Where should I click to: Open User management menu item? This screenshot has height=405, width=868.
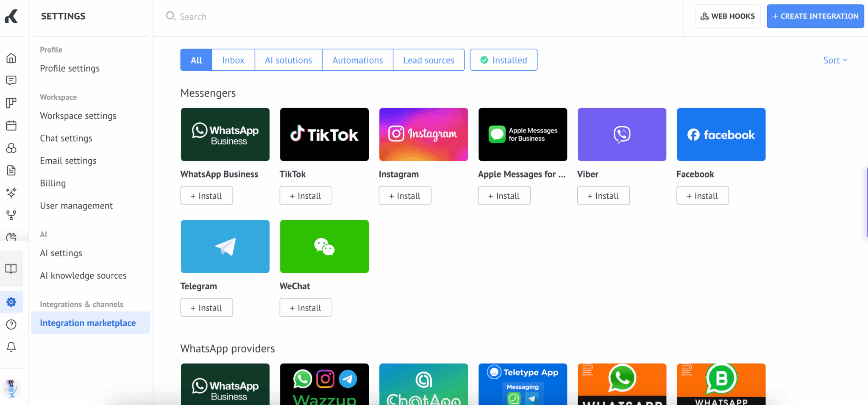click(x=76, y=206)
